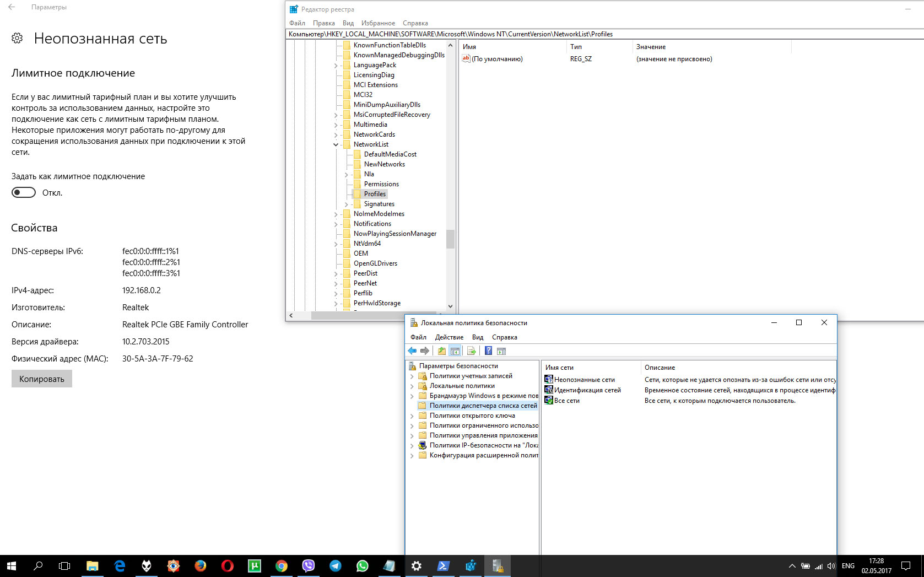Expand the Nla registry subkey
This screenshot has width=924, height=577.
coord(346,174)
